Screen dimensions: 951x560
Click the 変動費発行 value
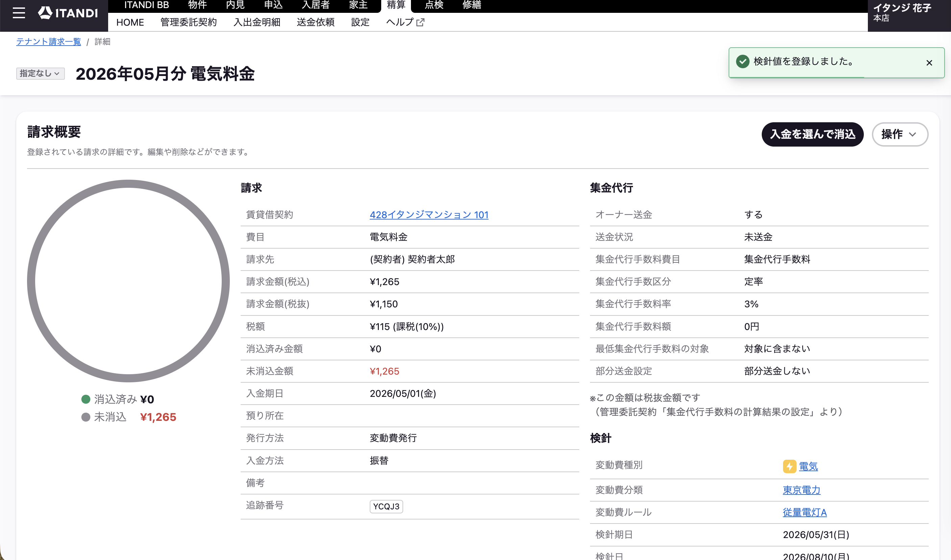click(x=393, y=438)
